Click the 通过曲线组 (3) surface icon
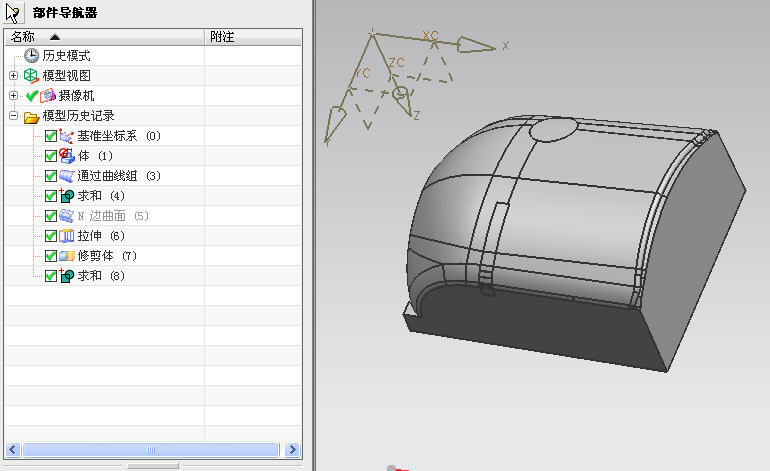770x471 pixels. [x=67, y=176]
